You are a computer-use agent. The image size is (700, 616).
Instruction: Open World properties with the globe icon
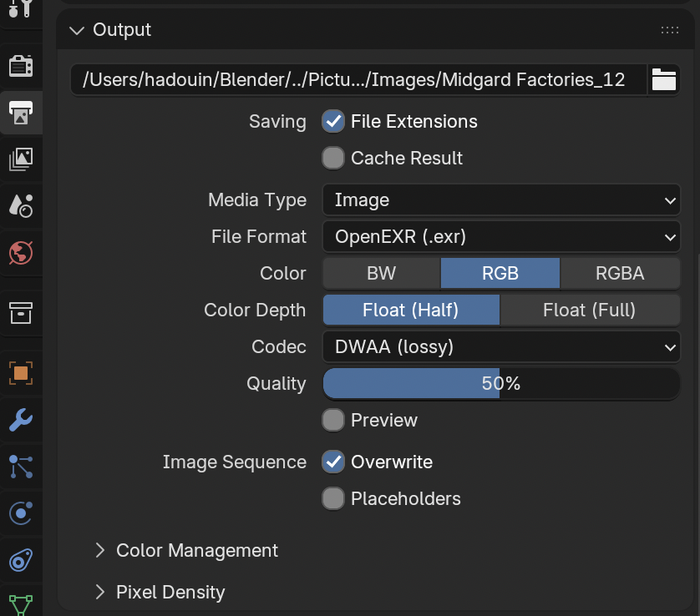21,253
